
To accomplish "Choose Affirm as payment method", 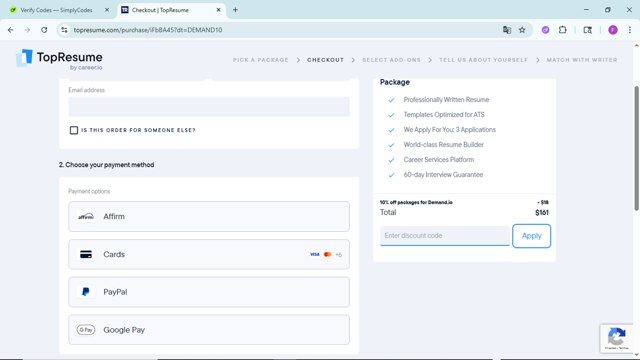I will pos(209,216).
